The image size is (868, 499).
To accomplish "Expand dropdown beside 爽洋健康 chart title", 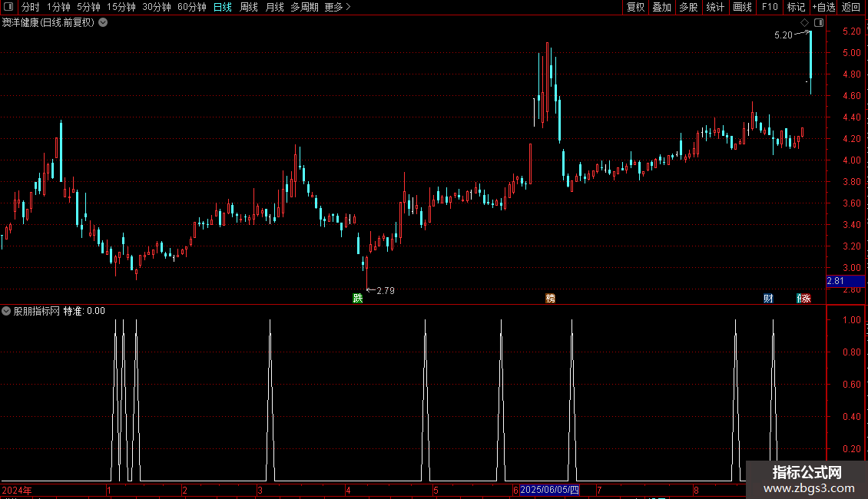I will (103, 23).
